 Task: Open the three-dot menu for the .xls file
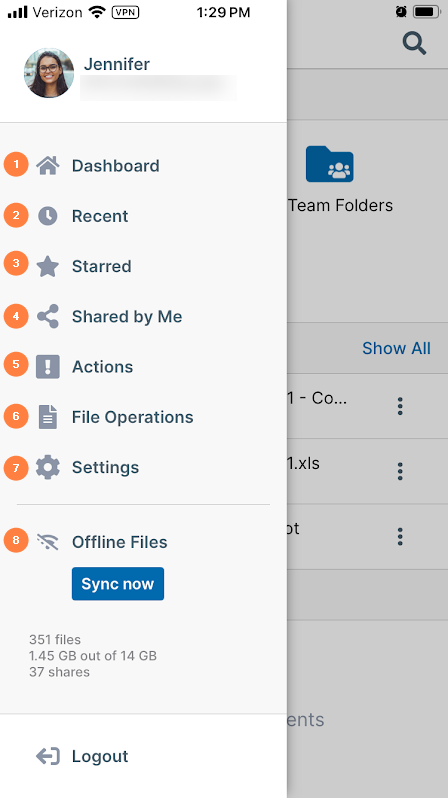click(x=400, y=471)
